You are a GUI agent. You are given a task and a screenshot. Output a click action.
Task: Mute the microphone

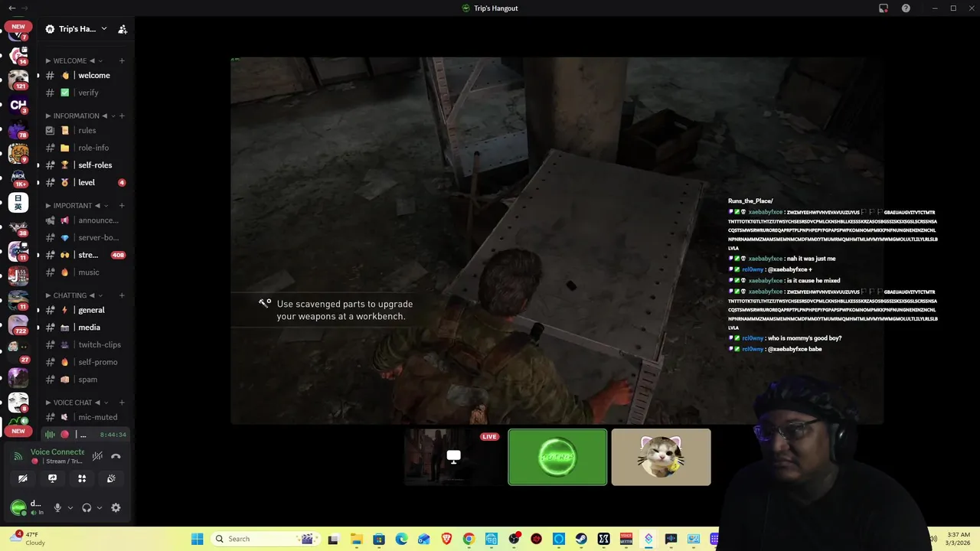(57, 507)
